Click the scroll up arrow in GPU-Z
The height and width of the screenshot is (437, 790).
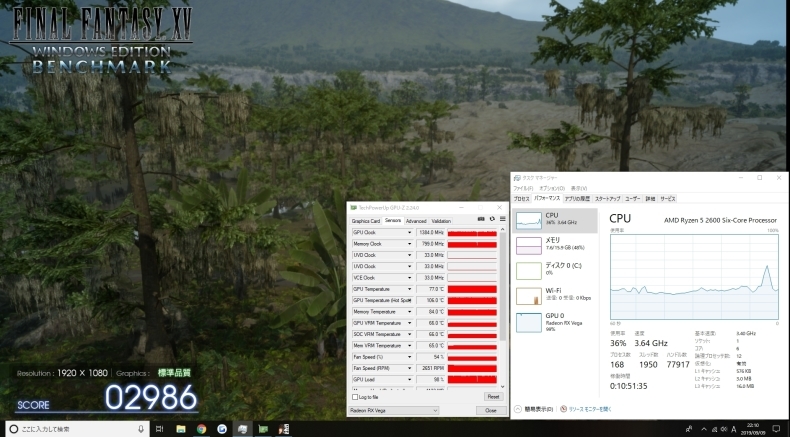coord(502,229)
